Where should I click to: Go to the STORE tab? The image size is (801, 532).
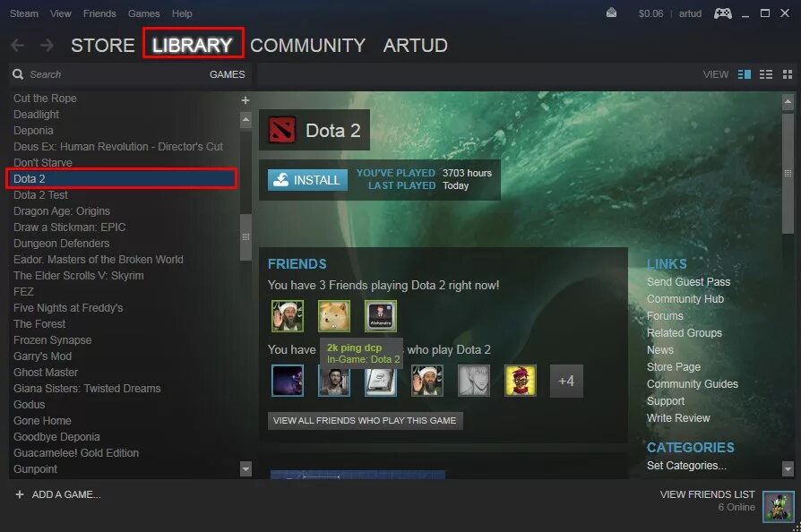pyautogui.click(x=103, y=46)
